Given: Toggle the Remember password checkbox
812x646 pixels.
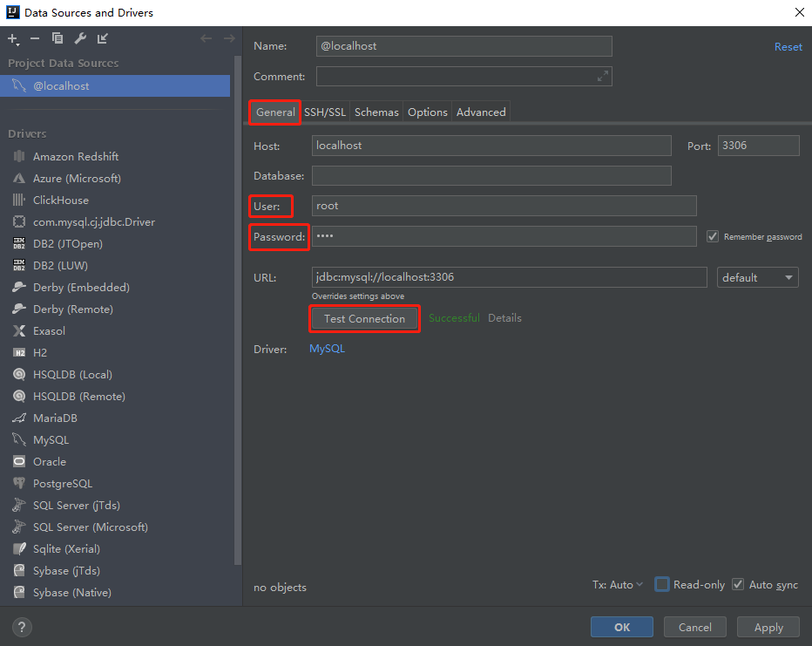Looking at the screenshot, I should click(713, 236).
